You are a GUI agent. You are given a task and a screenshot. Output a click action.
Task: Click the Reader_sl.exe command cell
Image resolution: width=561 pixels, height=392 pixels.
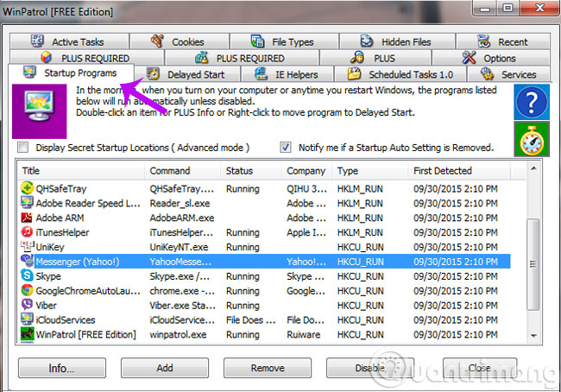pos(180,203)
